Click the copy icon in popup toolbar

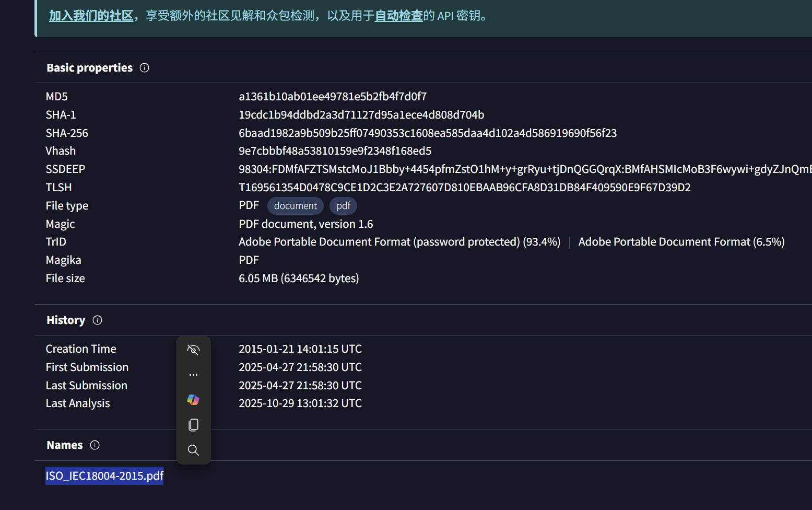coord(193,425)
